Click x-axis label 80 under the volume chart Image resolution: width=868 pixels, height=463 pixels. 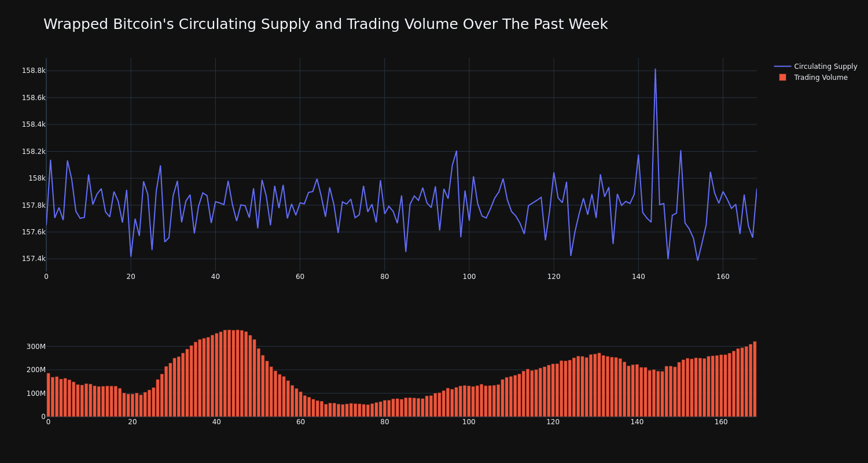point(385,422)
